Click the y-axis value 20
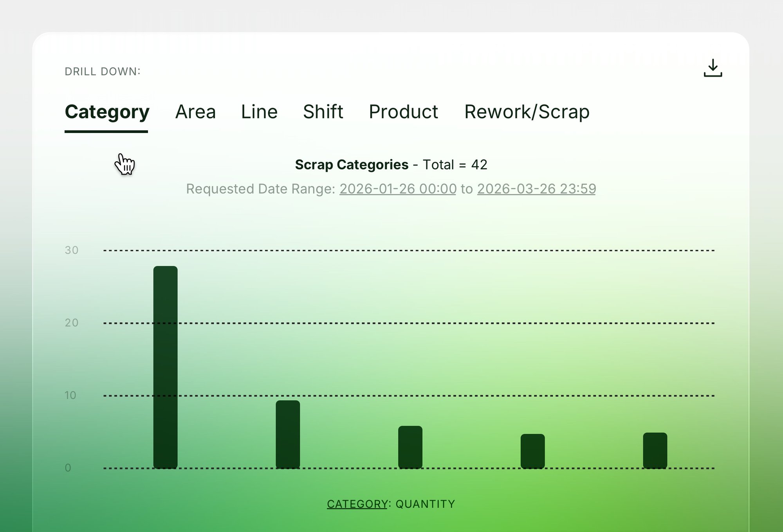Screen dimensions: 783x532 [72, 323]
